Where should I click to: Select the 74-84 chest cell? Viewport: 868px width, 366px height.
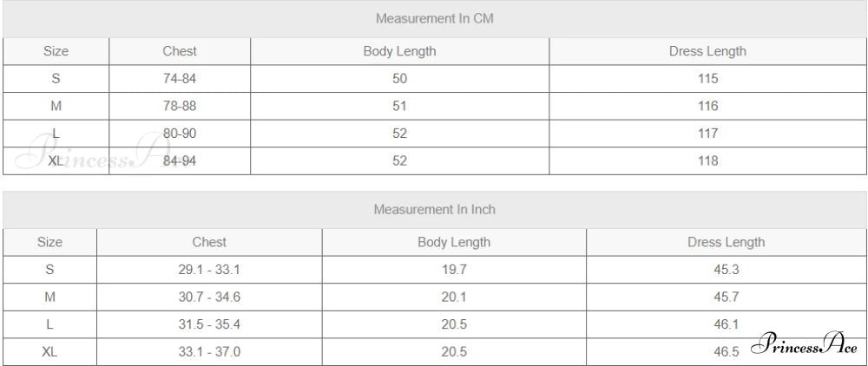[180, 79]
